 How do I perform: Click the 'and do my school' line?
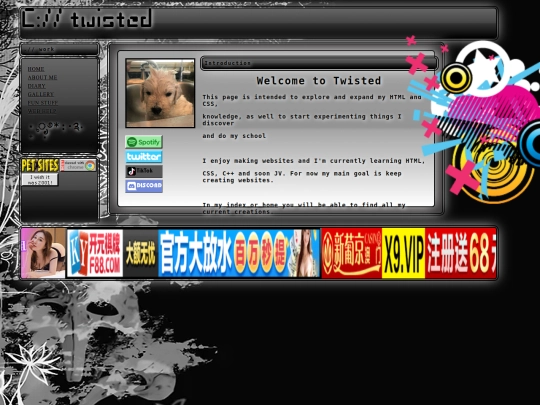coord(234,136)
